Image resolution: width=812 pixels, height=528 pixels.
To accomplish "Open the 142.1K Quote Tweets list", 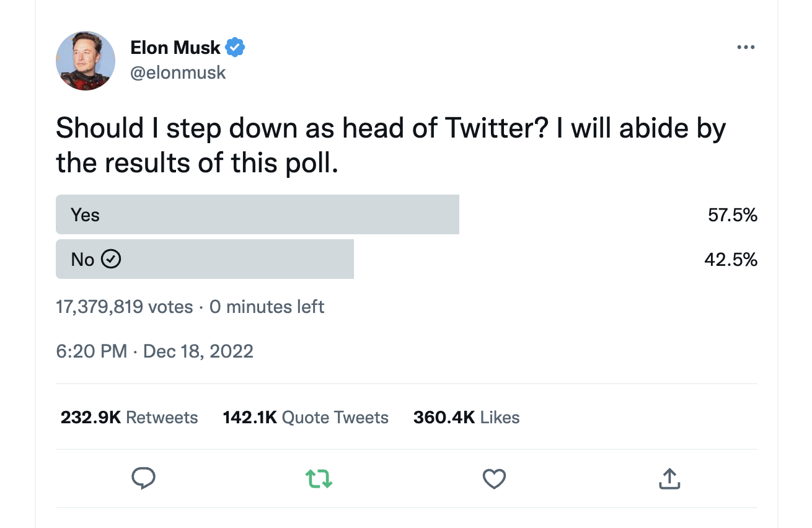I will [x=306, y=418].
